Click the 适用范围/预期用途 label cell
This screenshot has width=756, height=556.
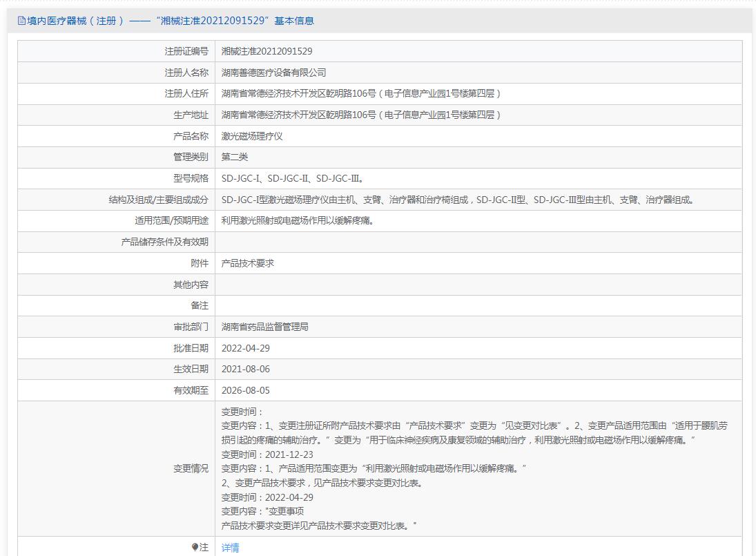click(x=116, y=220)
